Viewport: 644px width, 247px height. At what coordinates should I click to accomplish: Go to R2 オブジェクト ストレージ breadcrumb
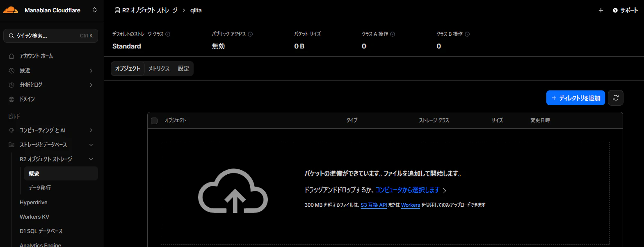point(150,10)
